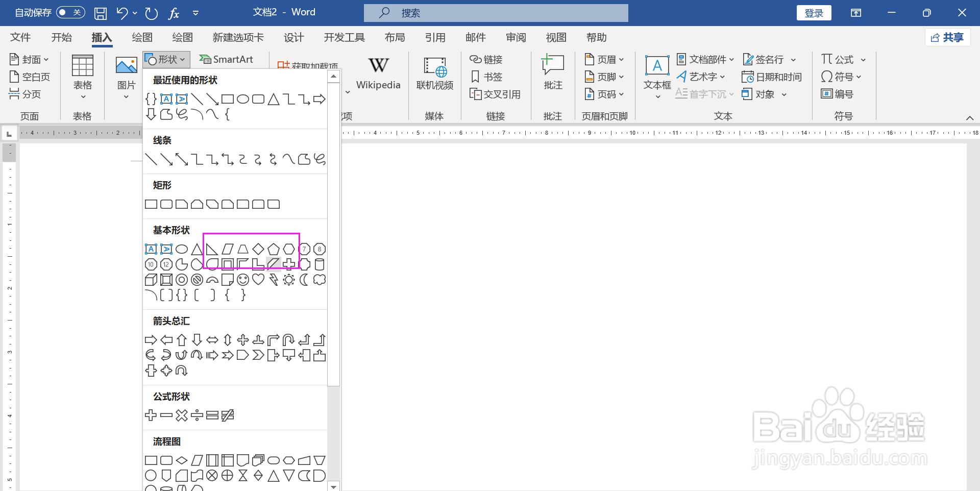Click 分页 page break button
Viewport: 980px width, 491px height.
coord(25,94)
